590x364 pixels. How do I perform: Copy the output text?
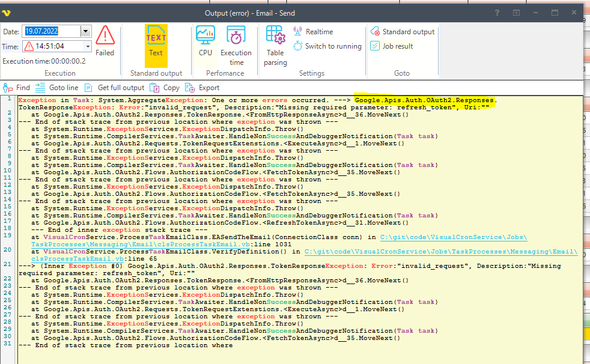click(x=165, y=88)
